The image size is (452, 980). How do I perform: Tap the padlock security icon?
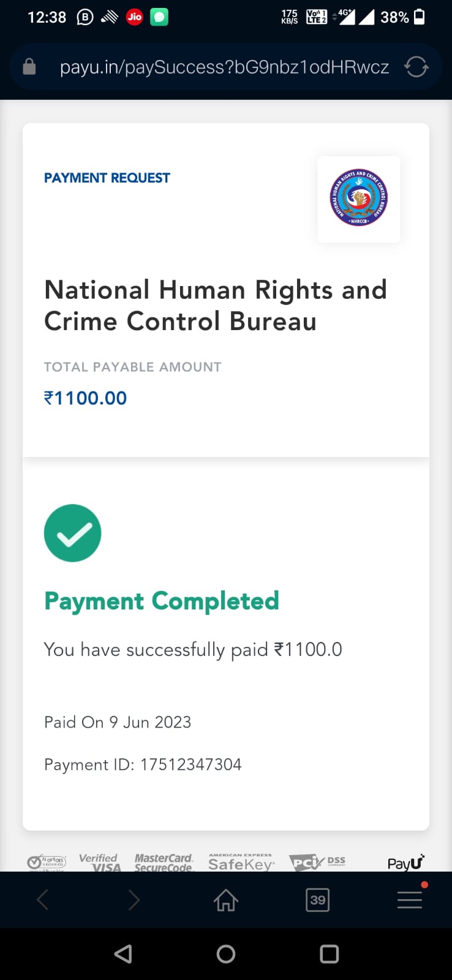tap(29, 66)
